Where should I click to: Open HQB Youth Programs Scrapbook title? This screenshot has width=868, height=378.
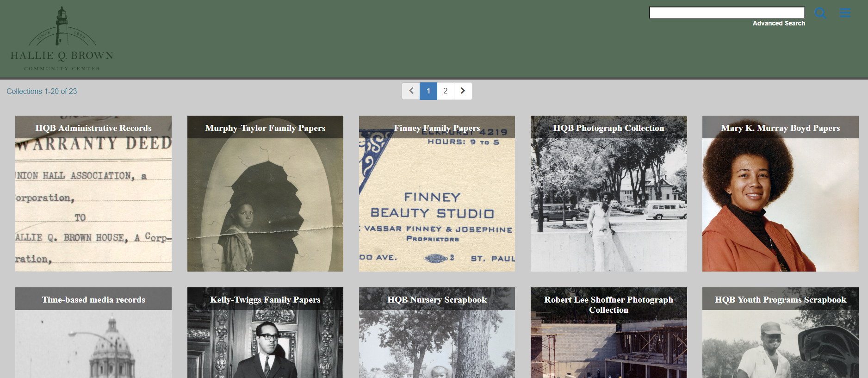780,300
